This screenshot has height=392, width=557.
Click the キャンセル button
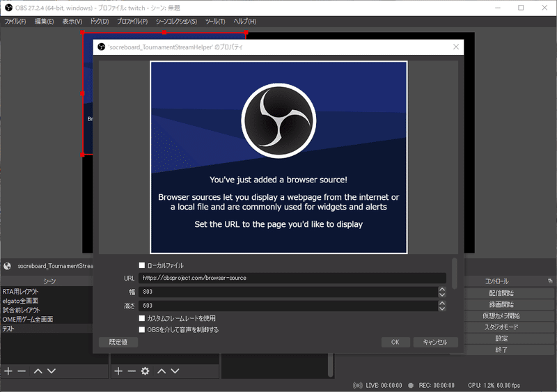click(435, 342)
